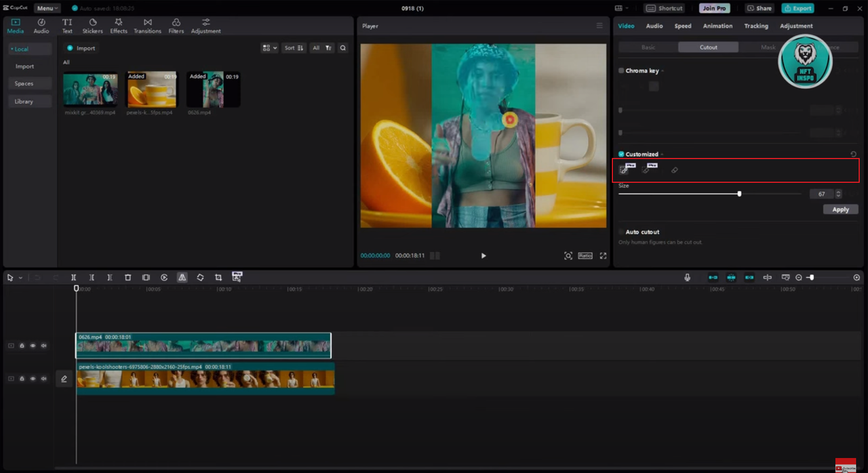This screenshot has height=473, width=868.
Task: Select the crop tool in timeline toolbar
Action: coord(218,278)
